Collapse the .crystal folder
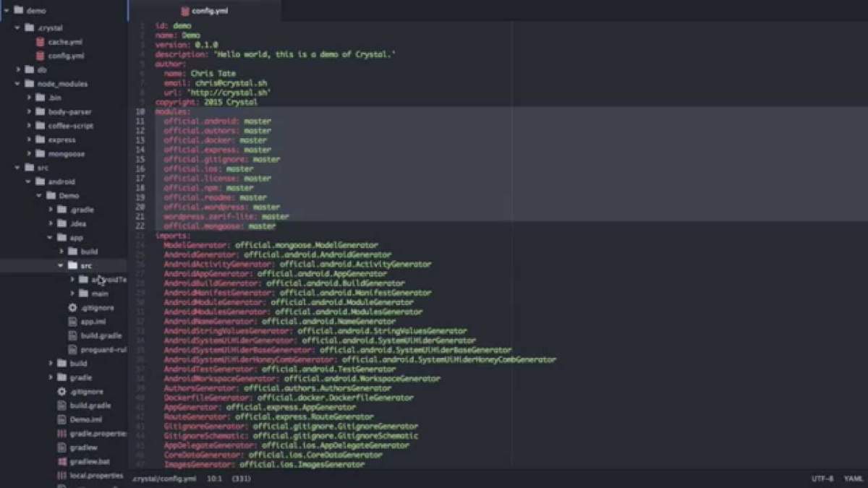Image resolution: width=868 pixels, height=488 pixels. tap(17, 28)
